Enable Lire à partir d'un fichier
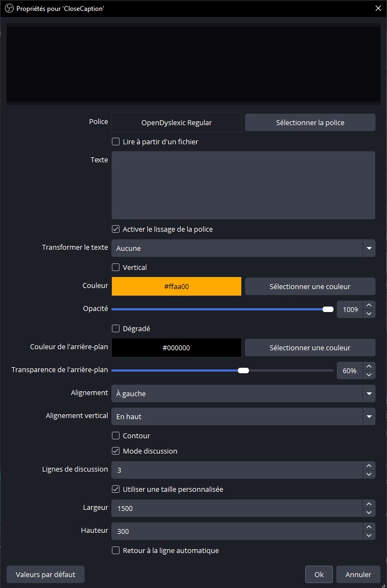The height and width of the screenshot is (588, 387). 115,141
